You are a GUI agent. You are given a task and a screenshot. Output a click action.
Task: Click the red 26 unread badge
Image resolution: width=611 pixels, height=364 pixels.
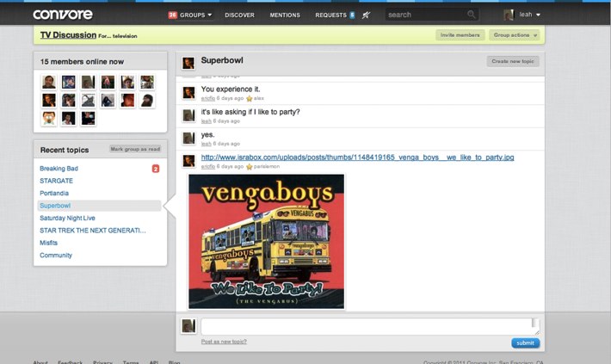172,15
